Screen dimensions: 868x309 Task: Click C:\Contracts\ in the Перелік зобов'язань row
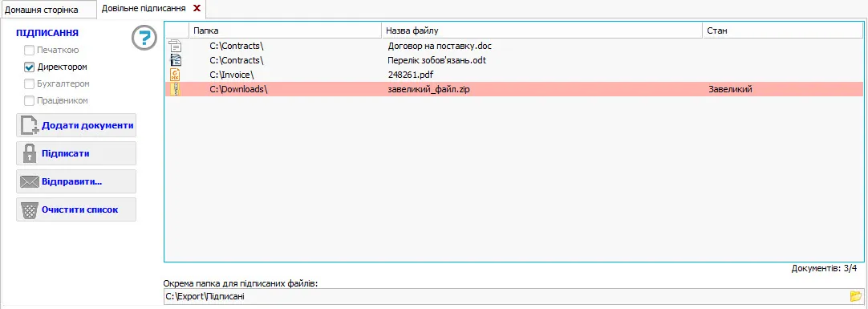(237, 60)
